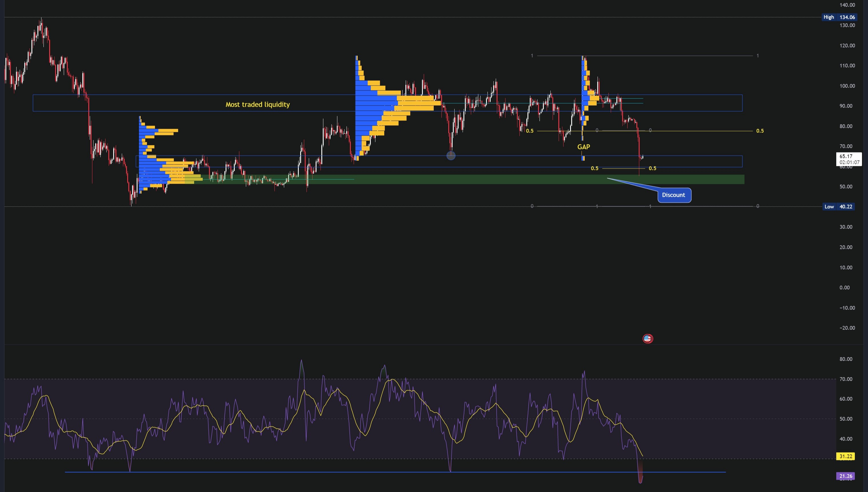This screenshot has width=868, height=492.
Task: Select the GAP text annotation
Action: pyautogui.click(x=584, y=147)
